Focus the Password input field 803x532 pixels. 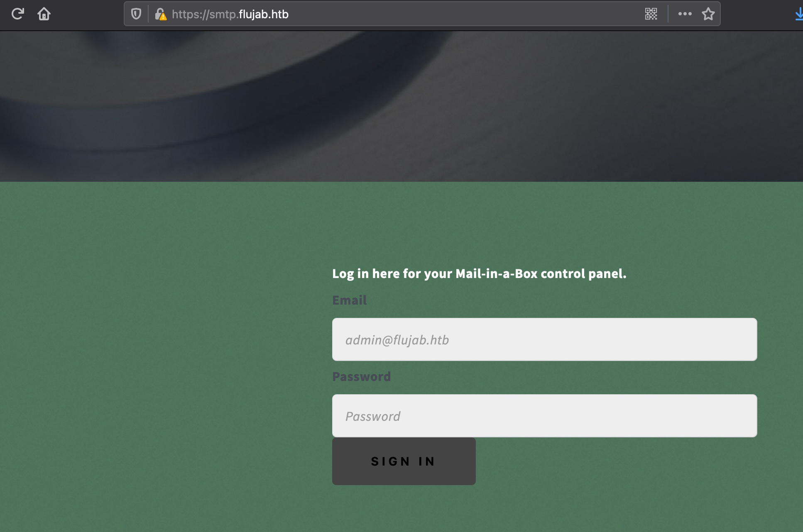coord(544,416)
